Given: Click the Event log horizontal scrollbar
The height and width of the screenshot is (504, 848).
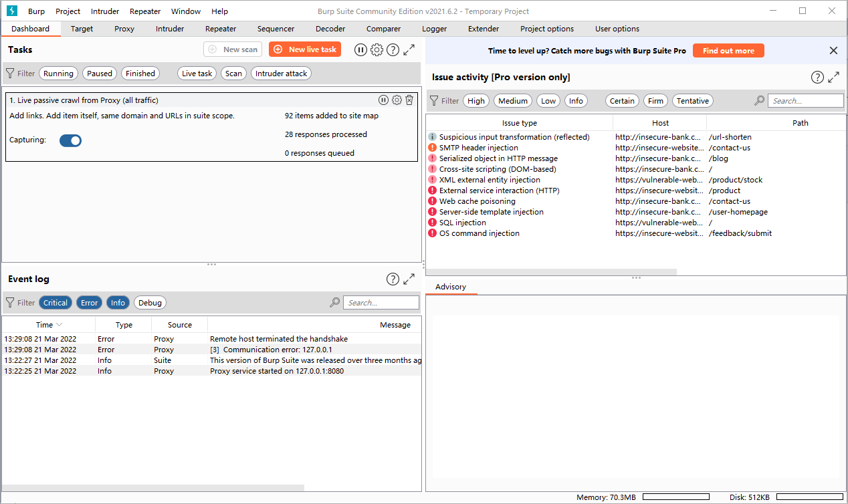Looking at the screenshot, I should [x=153, y=489].
